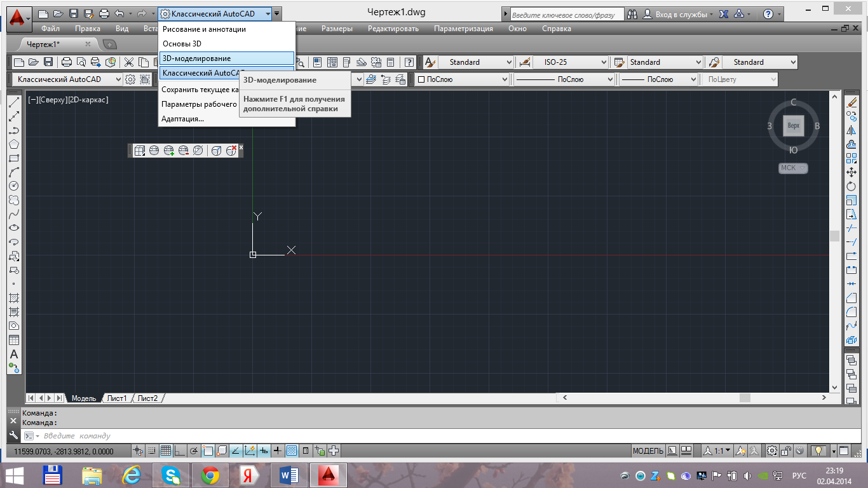This screenshot has width=868, height=488.
Task: Click the Plot Preview icon in Standard toolbar
Action: point(81,62)
